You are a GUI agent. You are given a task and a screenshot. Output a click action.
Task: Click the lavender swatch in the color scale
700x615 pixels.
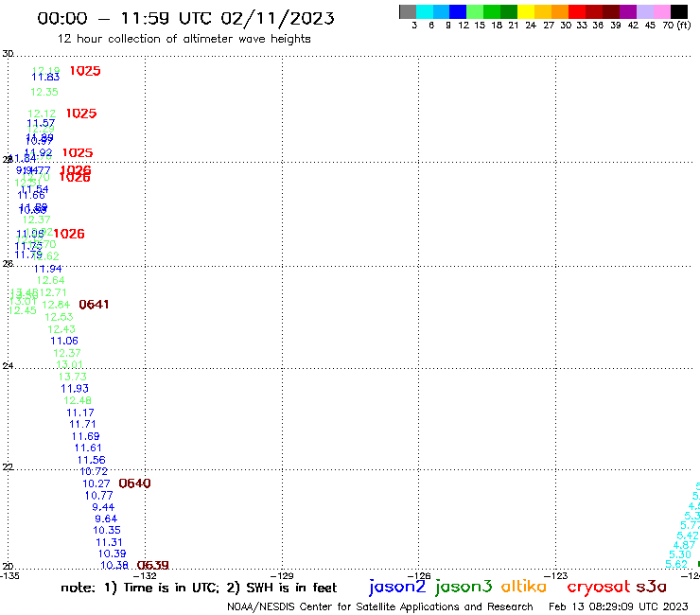click(x=644, y=11)
